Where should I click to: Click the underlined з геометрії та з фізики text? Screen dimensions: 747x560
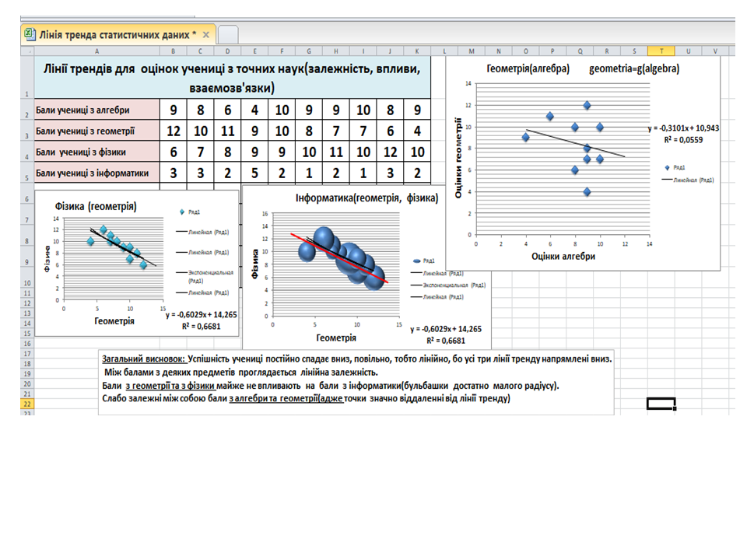[170, 386]
